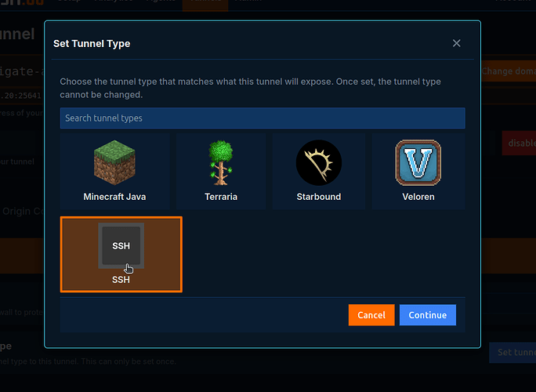Close the Set Tunnel Type dialog

pyautogui.click(x=456, y=43)
